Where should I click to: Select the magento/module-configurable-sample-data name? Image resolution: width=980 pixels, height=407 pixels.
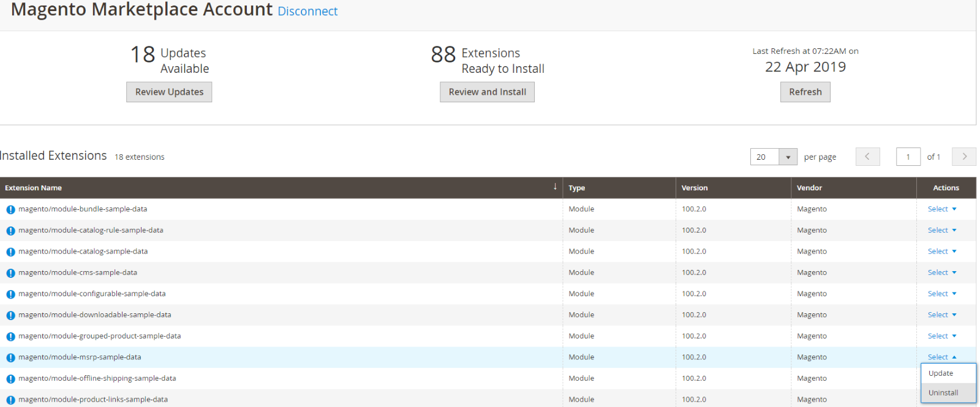click(92, 294)
